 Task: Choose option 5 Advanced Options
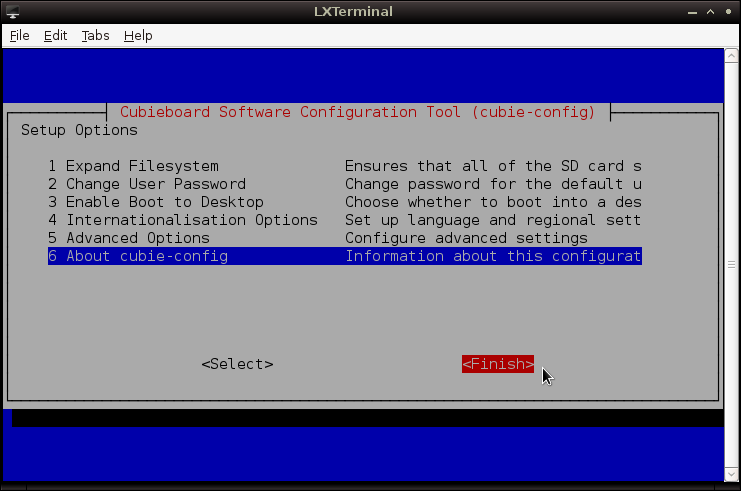pyautogui.click(x=129, y=238)
